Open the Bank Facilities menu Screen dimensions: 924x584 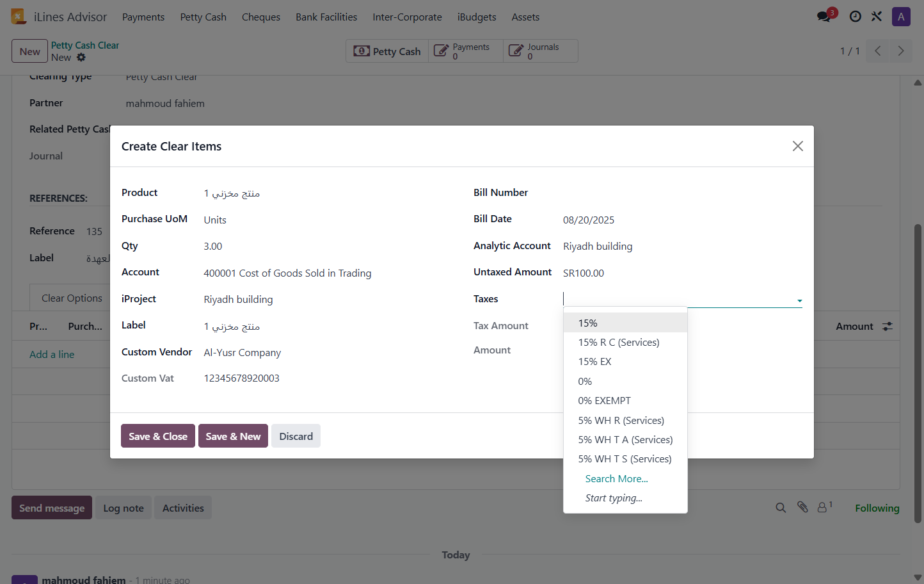(326, 17)
